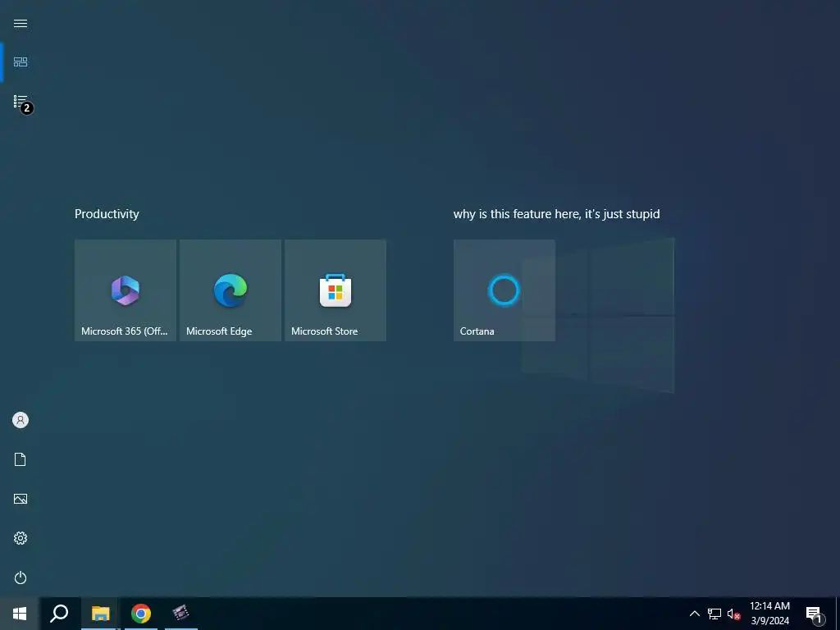Open the clock showing 12:14 AM

[769, 614]
